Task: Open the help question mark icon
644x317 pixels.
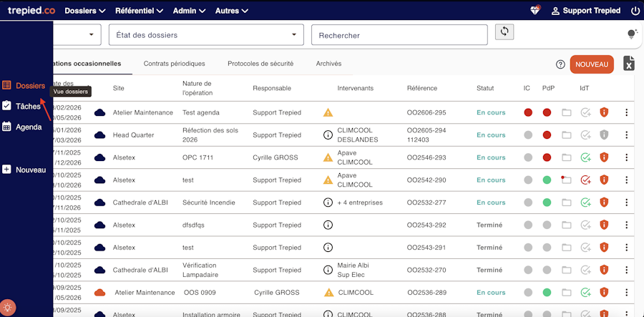Action: coord(560,64)
